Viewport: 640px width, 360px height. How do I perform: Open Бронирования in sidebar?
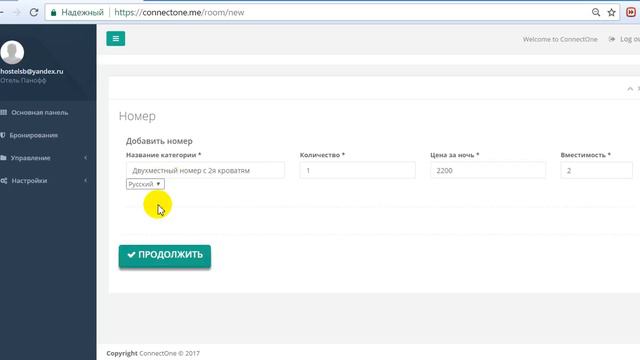click(x=33, y=135)
